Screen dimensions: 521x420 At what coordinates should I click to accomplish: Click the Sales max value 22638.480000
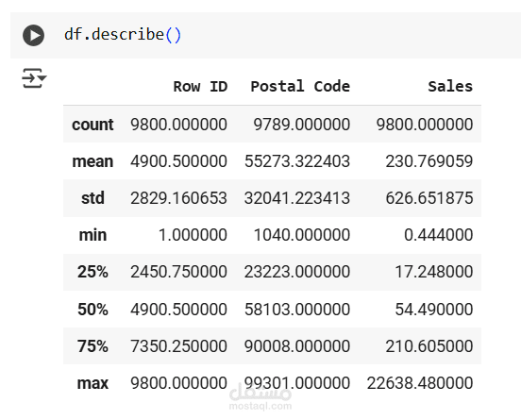pos(420,383)
